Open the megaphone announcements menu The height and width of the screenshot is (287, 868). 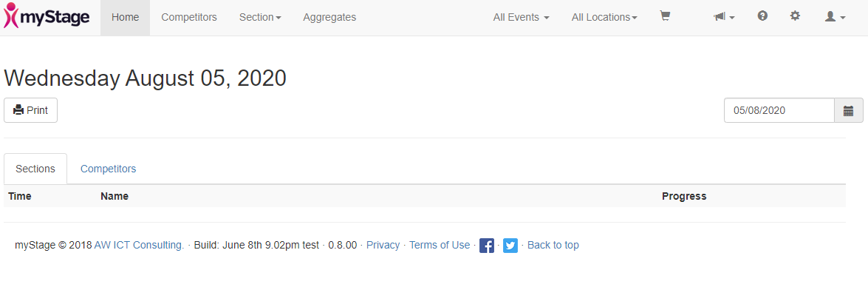[x=724, y=17]
